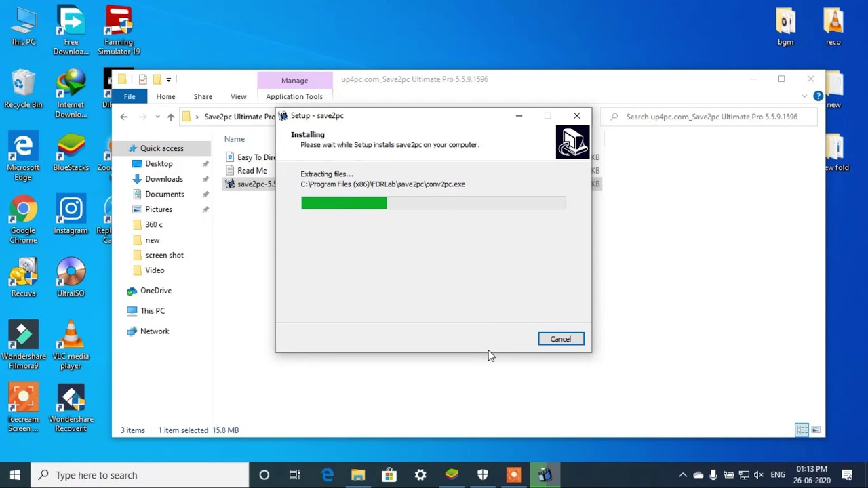Open Wondershare Filmora9 shortcut
This screenshot has width=868, height=488.
click(23, 346)
